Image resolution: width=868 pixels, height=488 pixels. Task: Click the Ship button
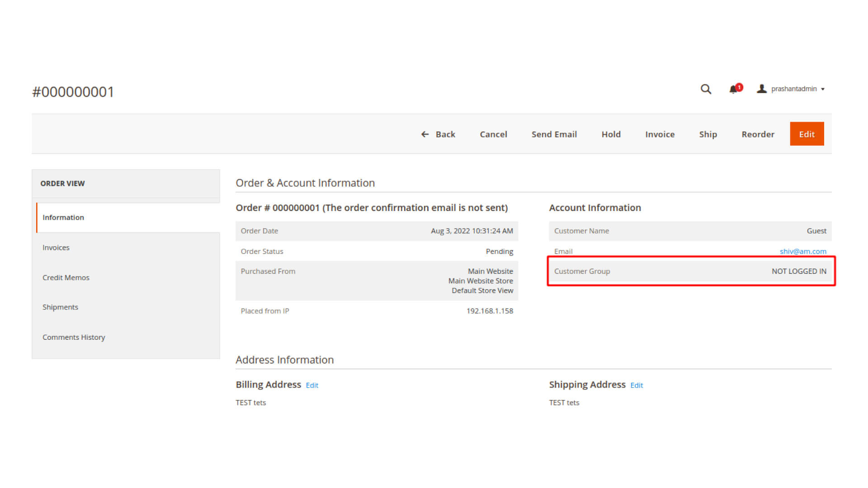[708, 134]
